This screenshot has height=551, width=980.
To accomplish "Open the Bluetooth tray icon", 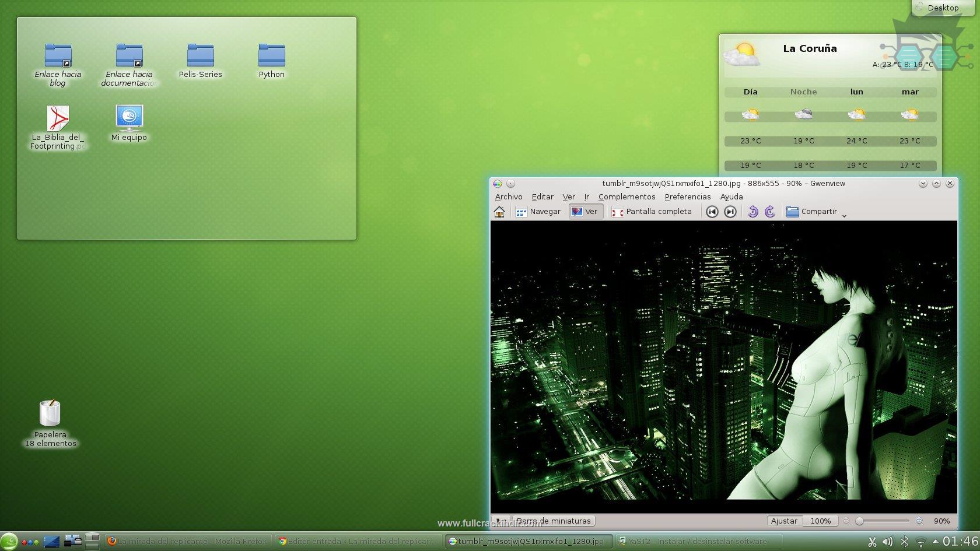I will (904, 542).
